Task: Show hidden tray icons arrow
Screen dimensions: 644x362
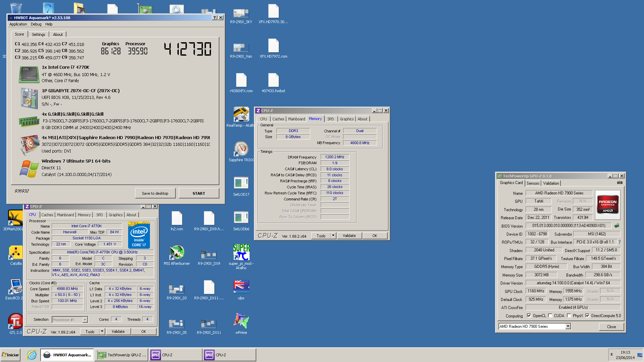Action: pyautogui.click(x=611, y=355)
